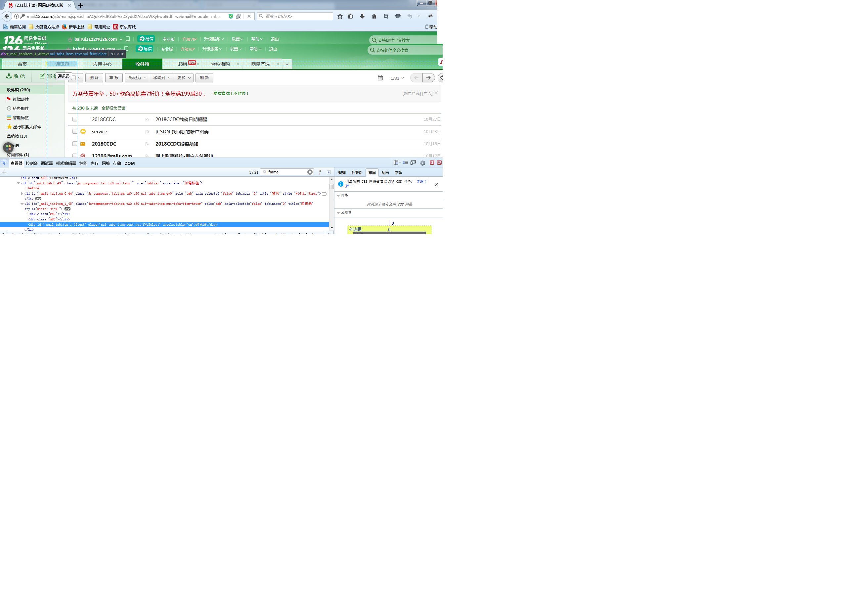Open the 标记为 dropdown
Viewport: 868px width, 593px height.
tap(137, 78)
